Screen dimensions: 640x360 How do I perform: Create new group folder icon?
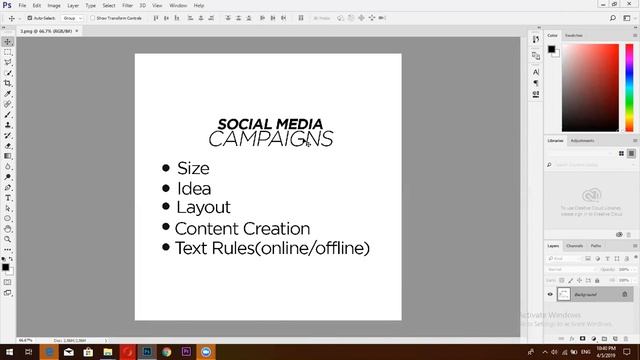(604, 339)
